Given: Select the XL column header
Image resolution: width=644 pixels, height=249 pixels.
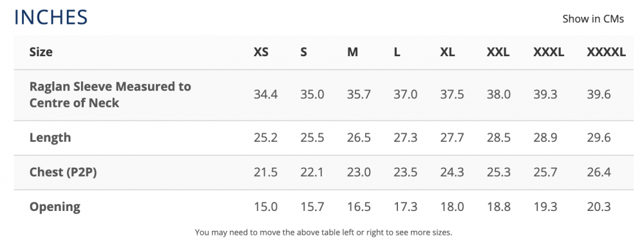Looking at the screenshot, I should tap(448, 52).
